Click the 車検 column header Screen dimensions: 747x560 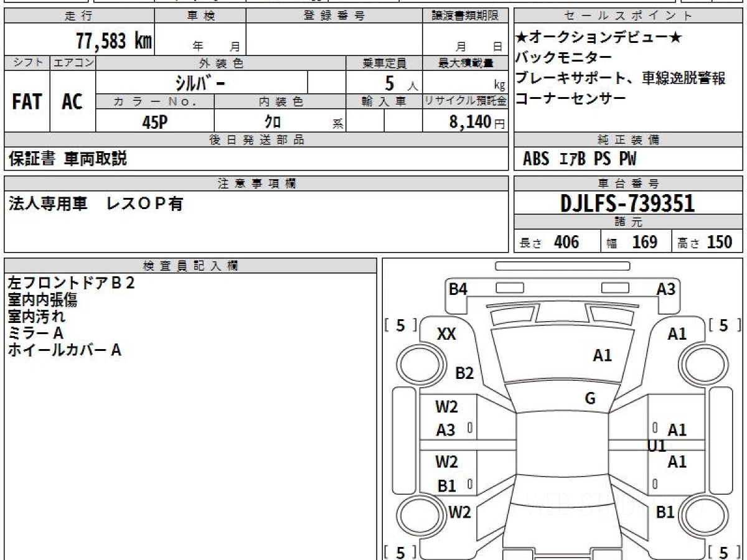pos(200,16)
